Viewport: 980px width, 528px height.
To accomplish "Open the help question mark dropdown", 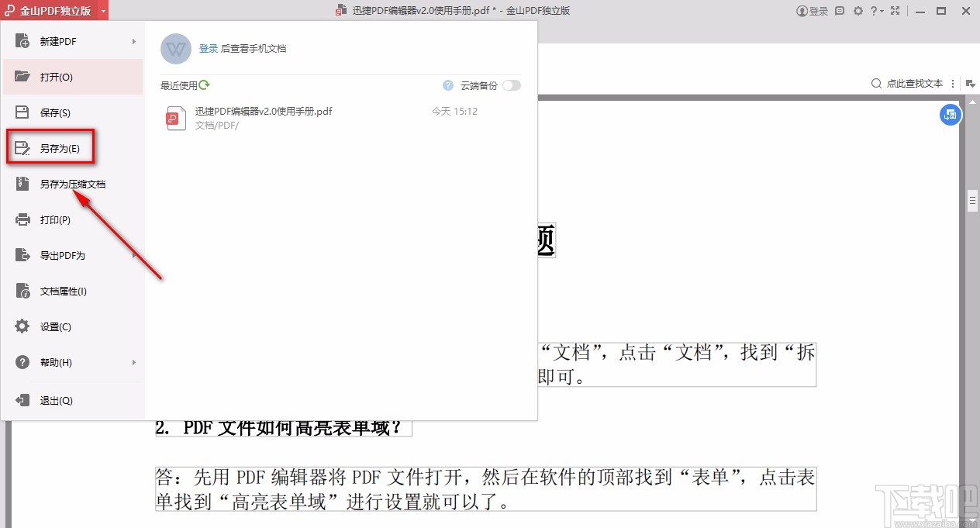I will pyautogui.click(x=875, y=11).
